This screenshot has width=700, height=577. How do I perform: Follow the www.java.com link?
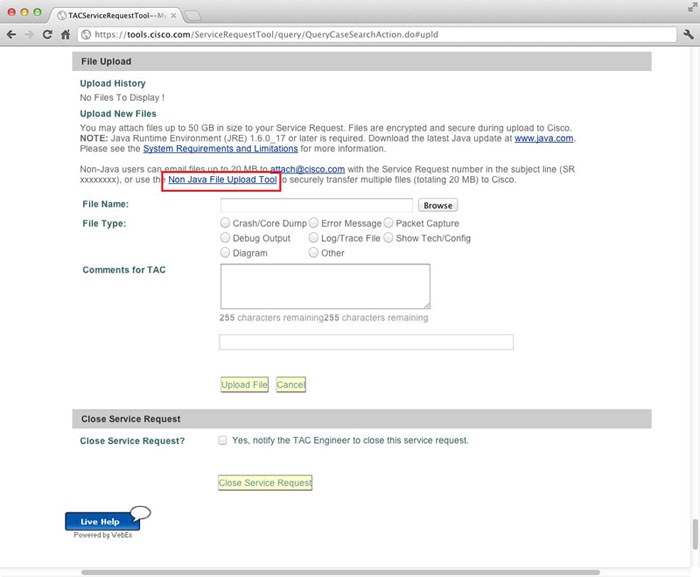(544, 138)
